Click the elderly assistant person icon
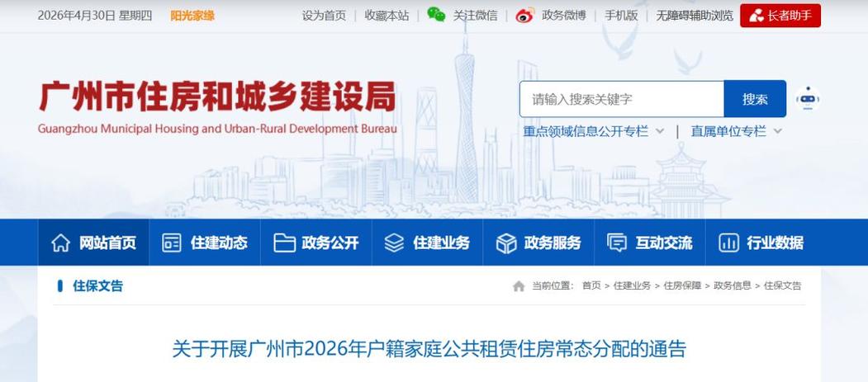Screen dimensions: 868x382 click(x=757, y=16)
